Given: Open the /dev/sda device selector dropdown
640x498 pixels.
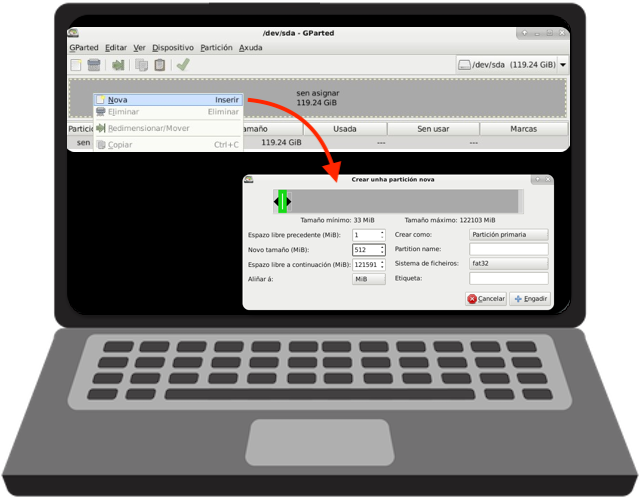Looking at the screenshot, I should click(x=511, y=65).
